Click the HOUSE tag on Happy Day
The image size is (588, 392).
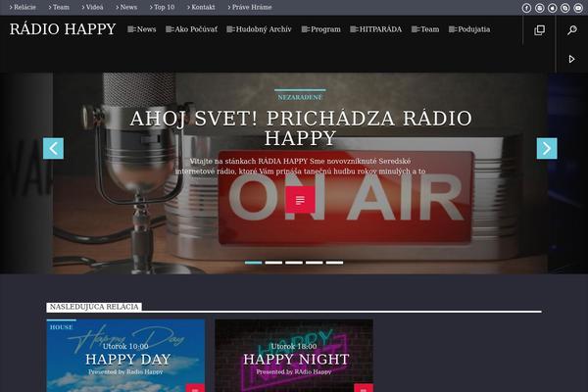click(x=62, y=327)
